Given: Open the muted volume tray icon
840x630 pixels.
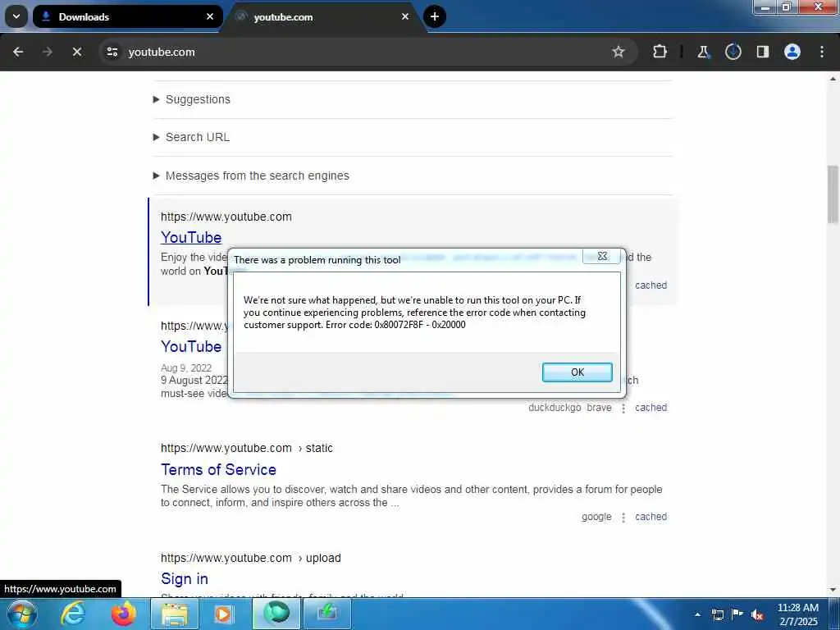Looking at the screenshot, I should click(x=757, y=615).
